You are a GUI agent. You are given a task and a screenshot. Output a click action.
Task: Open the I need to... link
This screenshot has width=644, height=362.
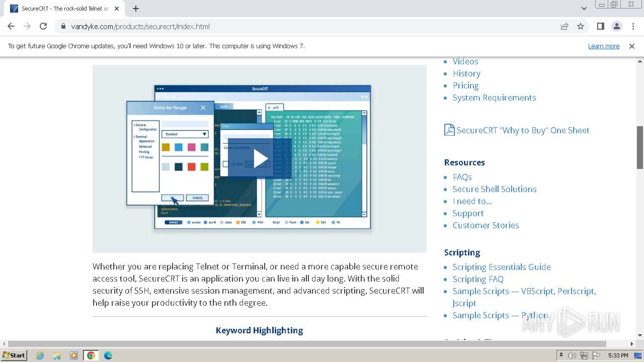[x=472, y=201]
